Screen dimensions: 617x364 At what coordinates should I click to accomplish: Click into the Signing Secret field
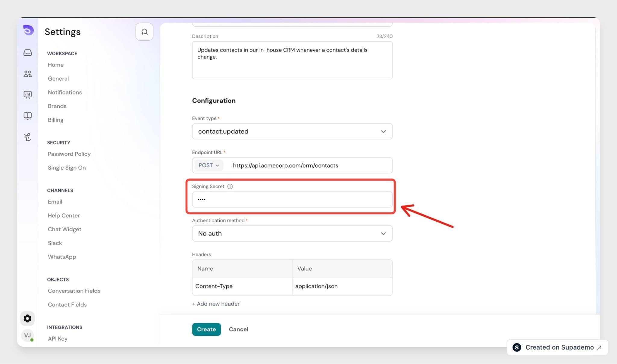[x=292, y=199]
